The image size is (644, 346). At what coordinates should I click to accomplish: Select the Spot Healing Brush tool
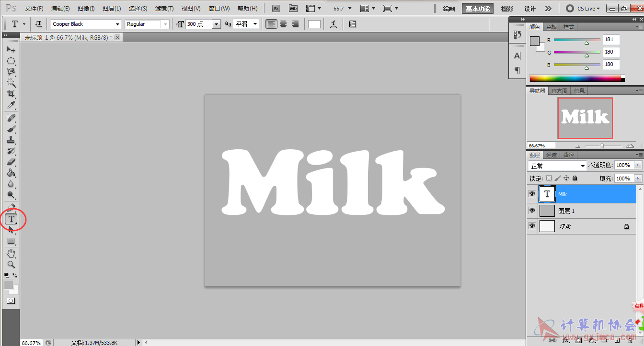11,118
